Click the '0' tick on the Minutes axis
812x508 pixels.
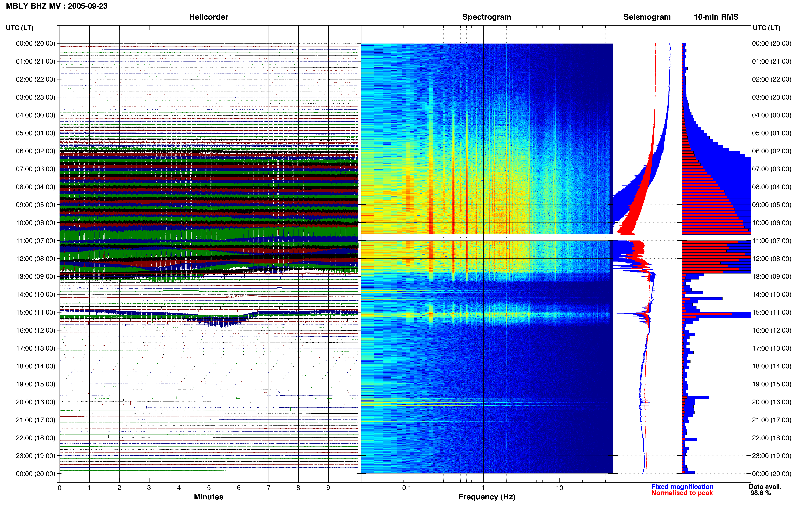(x=59, y=487)
